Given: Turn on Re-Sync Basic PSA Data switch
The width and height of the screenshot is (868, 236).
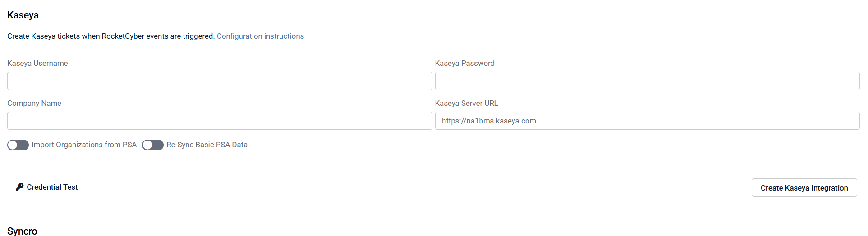Looking at the screenshot, I should coord(153,145).
